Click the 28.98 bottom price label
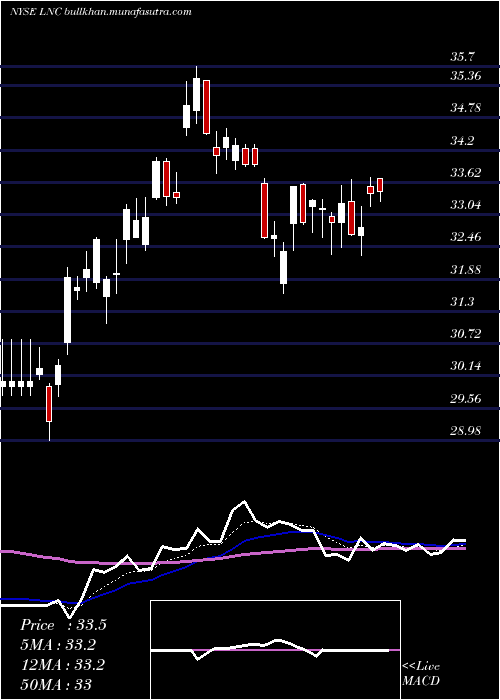Screen dimensions: 500x700 tap(465, 431)
